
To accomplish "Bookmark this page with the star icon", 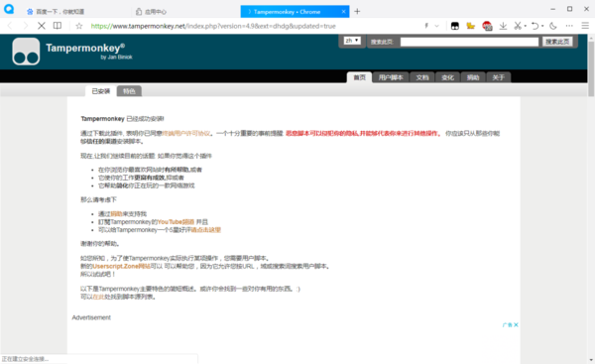I will click(79, 26).
